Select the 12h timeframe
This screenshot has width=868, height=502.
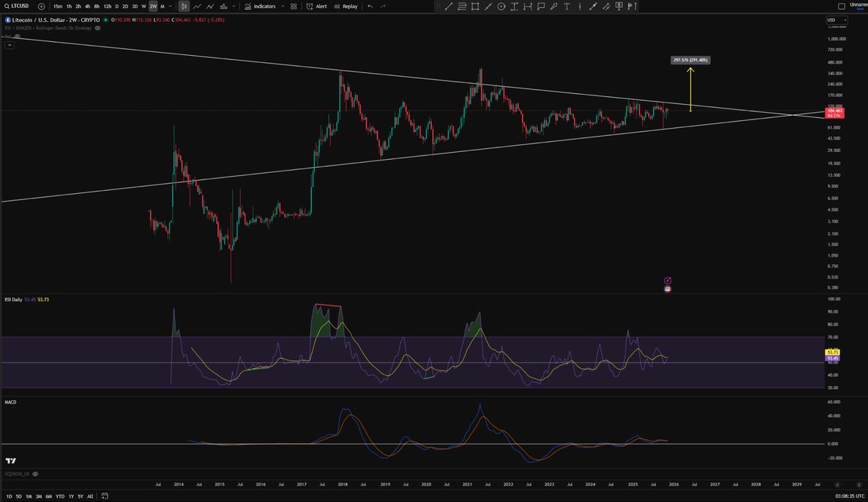click(108, 7)
